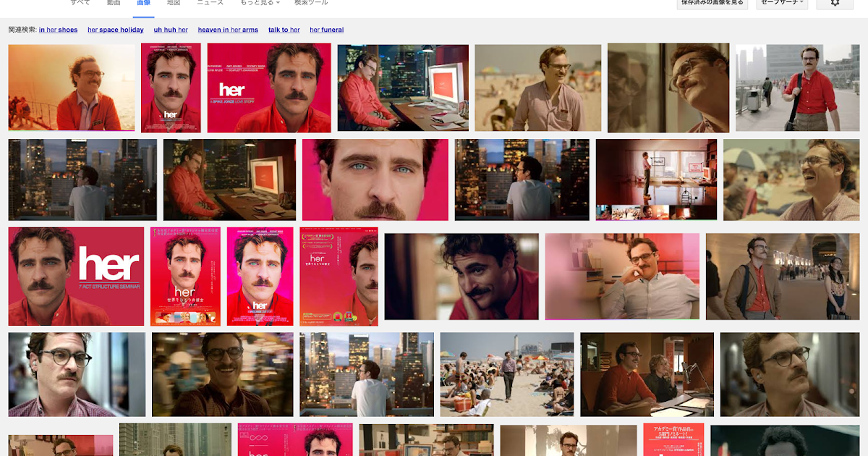Open thumbnail of man at orange sunset
The image size is (868, 456).
click(x=72, y=88)
